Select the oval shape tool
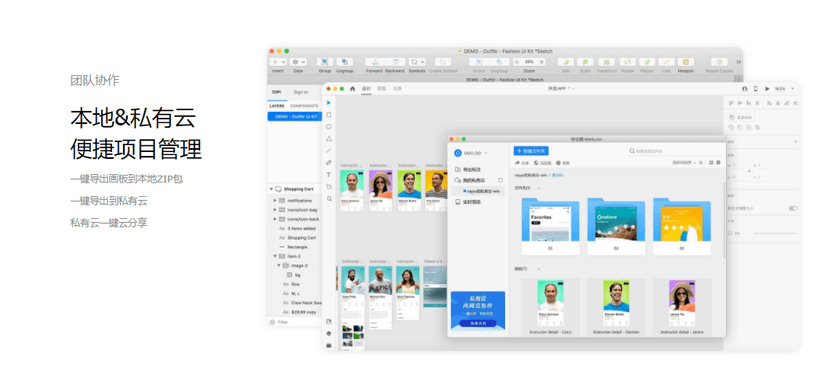This screenshot has height=374, width=828. (329, 127)
